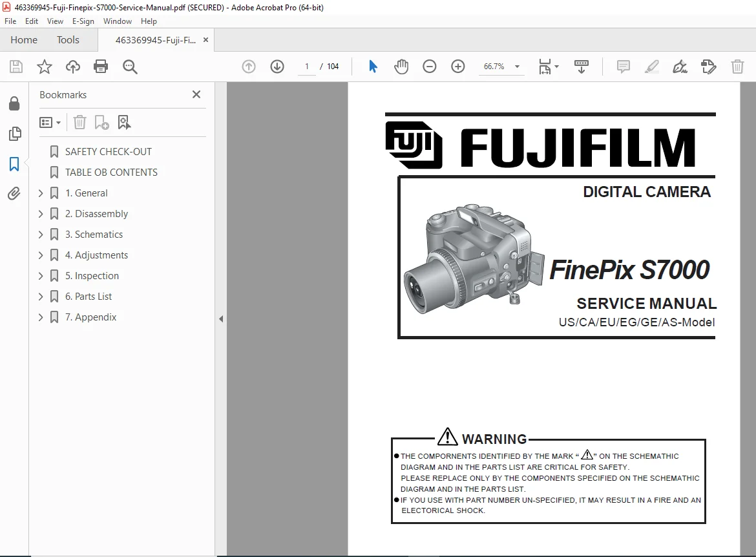Click the find current bookmark icon
This screenshot has height=557, width=756.
(124, 123)
